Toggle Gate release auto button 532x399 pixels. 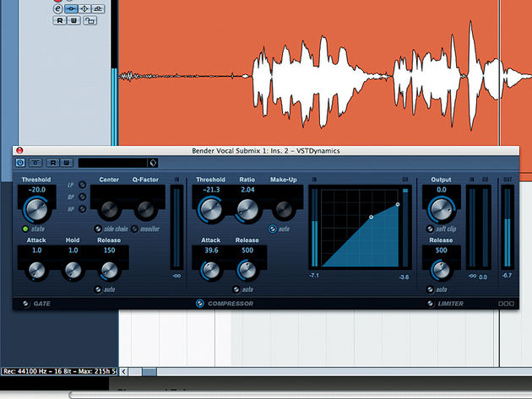click(x=98, y=289)
